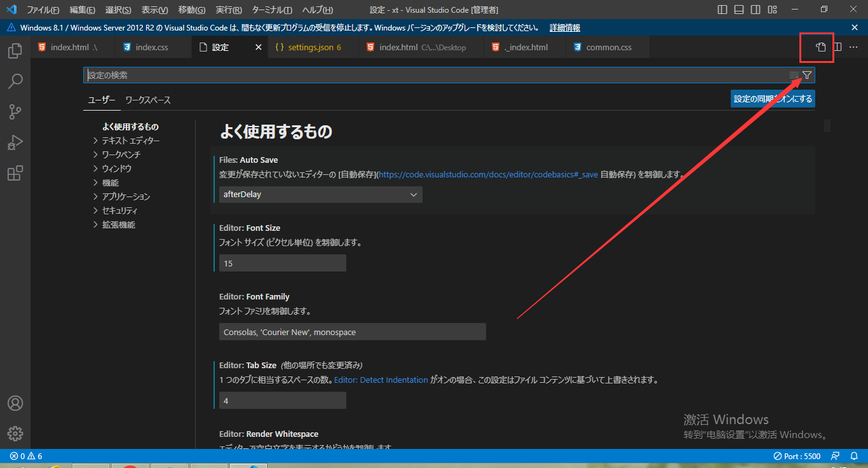Open the Auto Save afterDelay dropdown

coord(321,195)
